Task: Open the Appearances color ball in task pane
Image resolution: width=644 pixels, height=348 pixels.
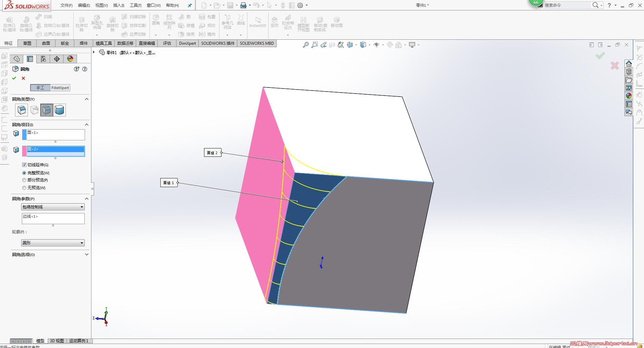Action: [629, 96]
